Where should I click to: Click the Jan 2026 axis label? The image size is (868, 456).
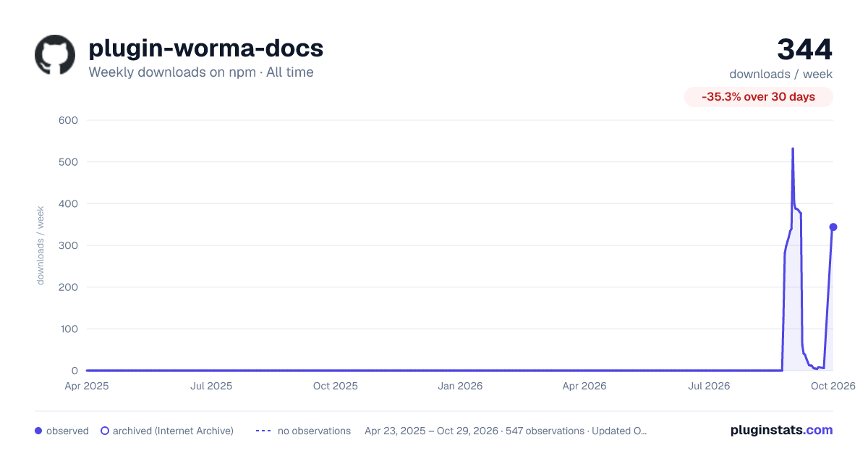(461, 386)
